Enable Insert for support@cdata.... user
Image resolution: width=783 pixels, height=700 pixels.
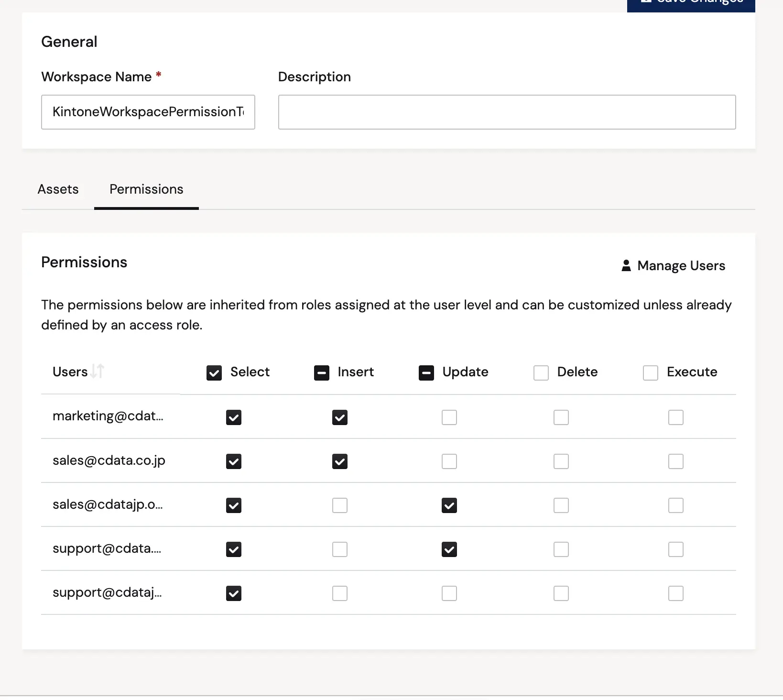(x=340, y=549)
